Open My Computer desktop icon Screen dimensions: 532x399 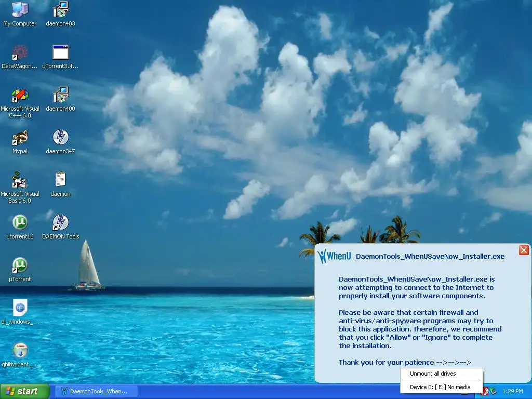[x=20, y=14]
